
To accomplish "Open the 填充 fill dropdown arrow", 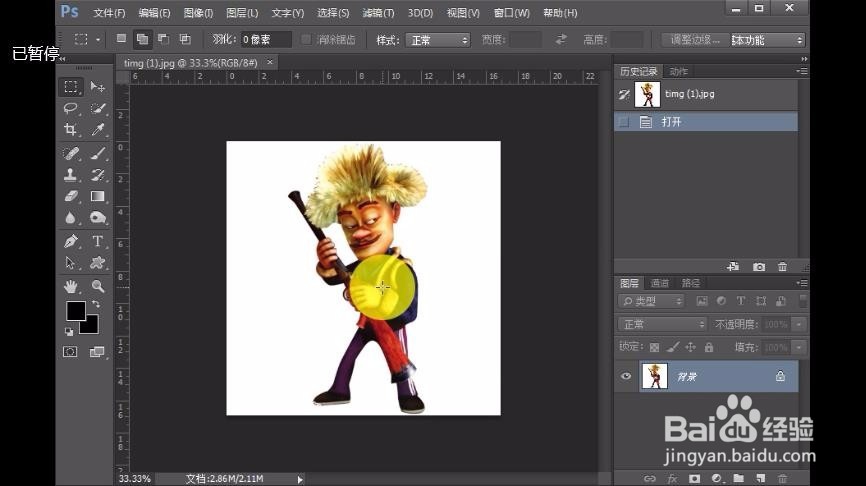I will pos(799,347).
